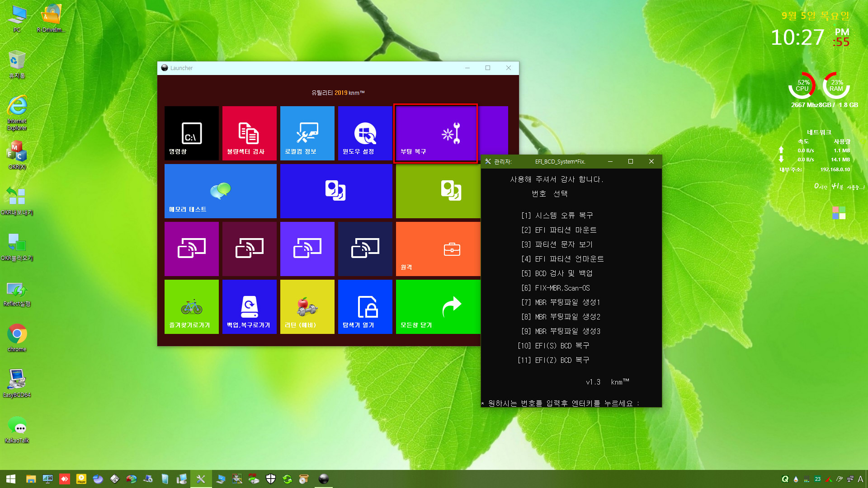Click '[7] MBR 부팅파일 생성1' line
The image size is (868, 488).
tap(561, 302)
